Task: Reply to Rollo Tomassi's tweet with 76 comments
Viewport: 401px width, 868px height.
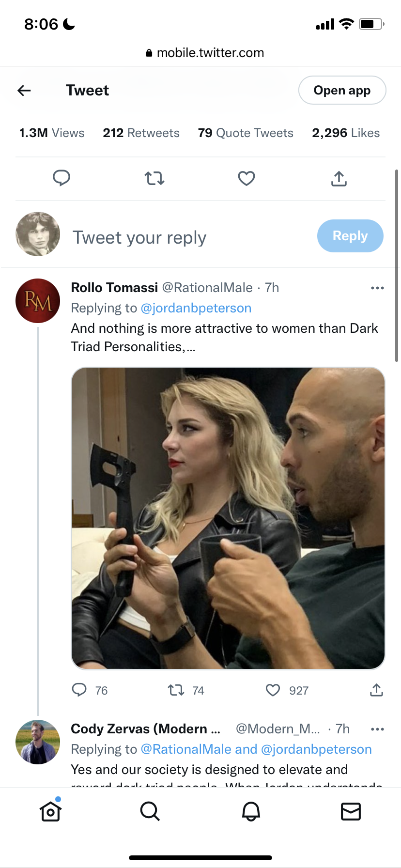Action: [x=79, y=690]
